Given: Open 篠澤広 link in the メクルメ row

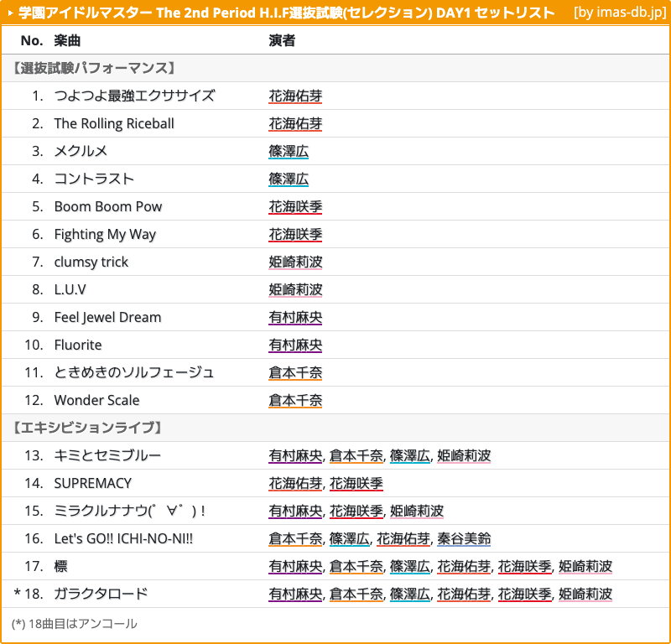Looking at the screenshot, I should tap(289, 151).
